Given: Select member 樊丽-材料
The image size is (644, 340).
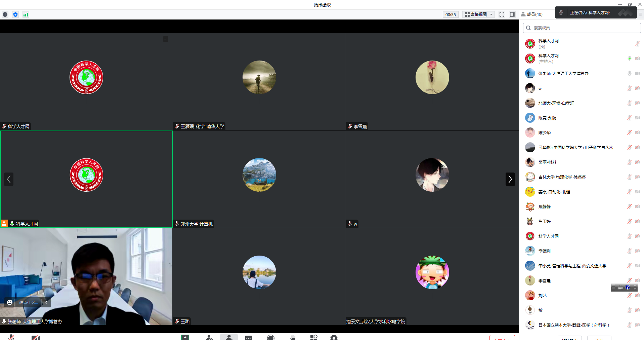Looking at the screenshot, I should [x=582, y=162].
